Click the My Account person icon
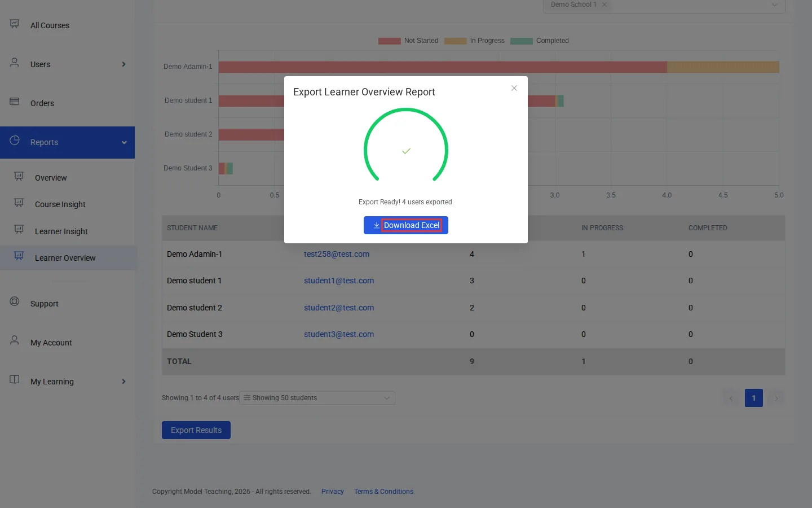Viewport: 812px width, 508px height. 15,341
